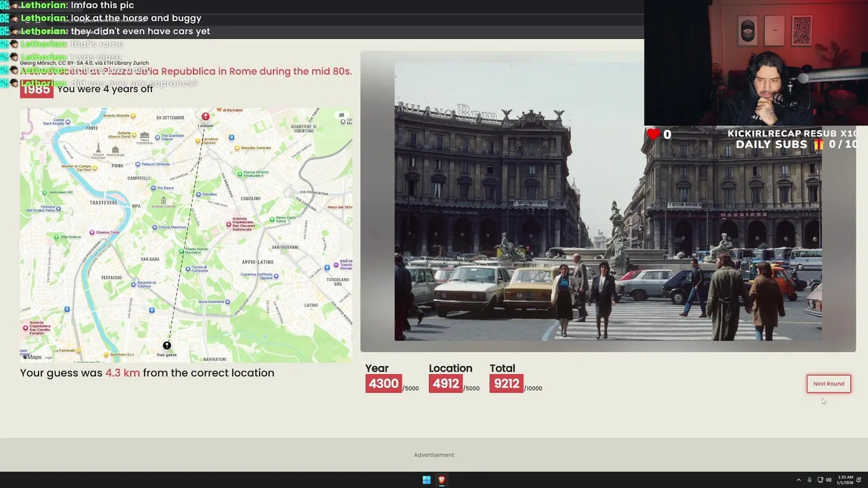Click the Janiculum Hill marker

tap(45, 192)
